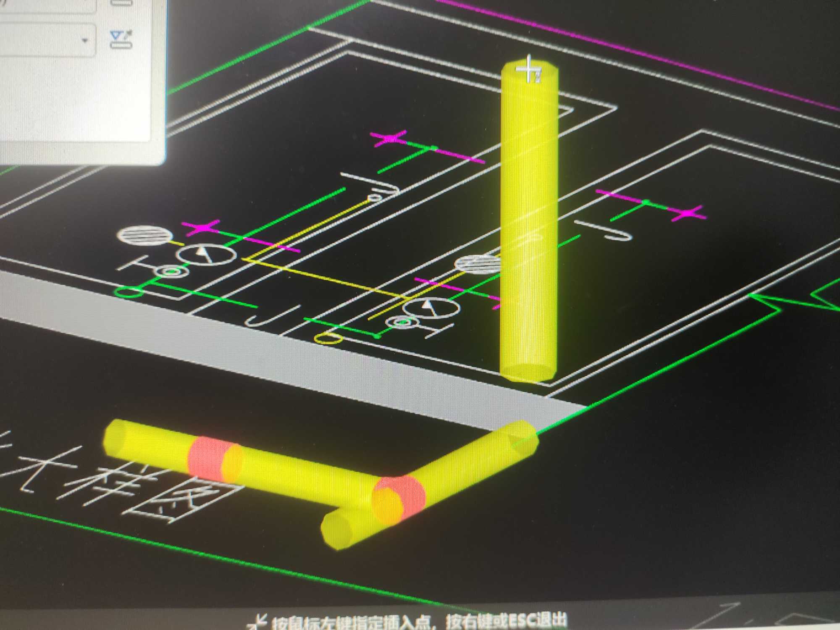The width and height of the screenshot is (840, 630).
Task: Select the small yellow ellipse symbol
Action: [328, 339]
